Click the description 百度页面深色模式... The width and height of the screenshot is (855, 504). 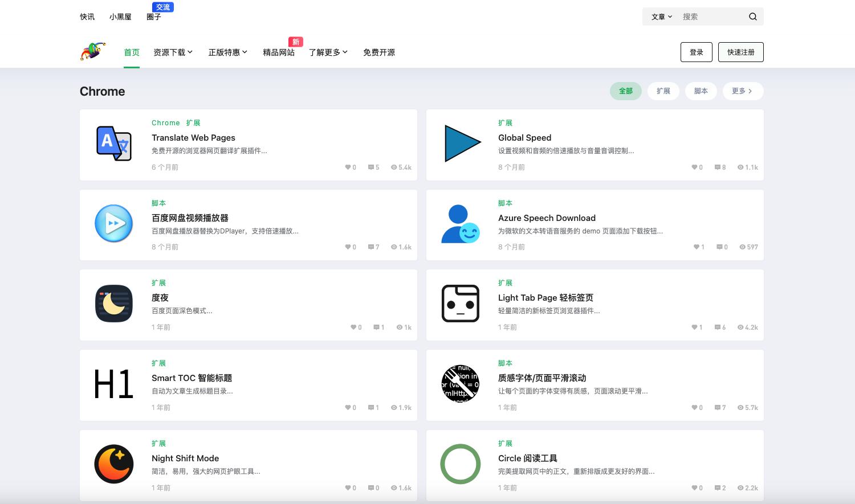coord(182,311)
